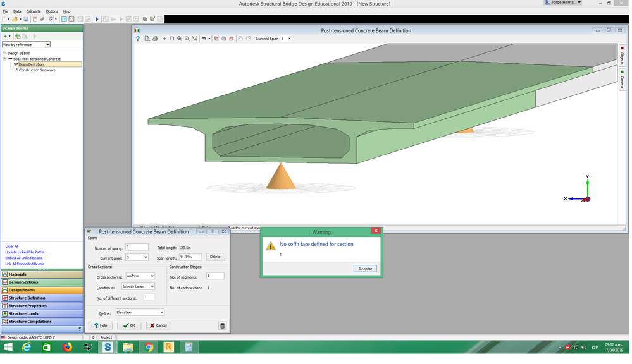Click the Cancel button in beam definition dialog

click(158, 325)
